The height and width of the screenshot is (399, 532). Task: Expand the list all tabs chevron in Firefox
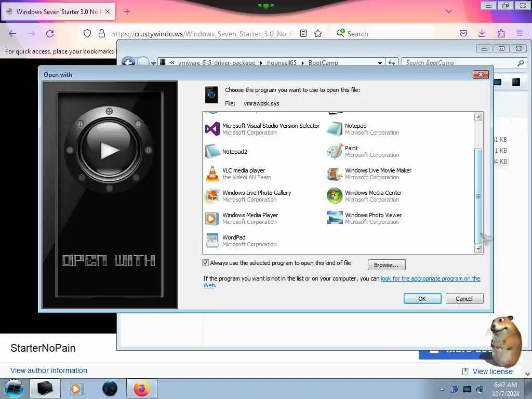[x=449, y=11]
